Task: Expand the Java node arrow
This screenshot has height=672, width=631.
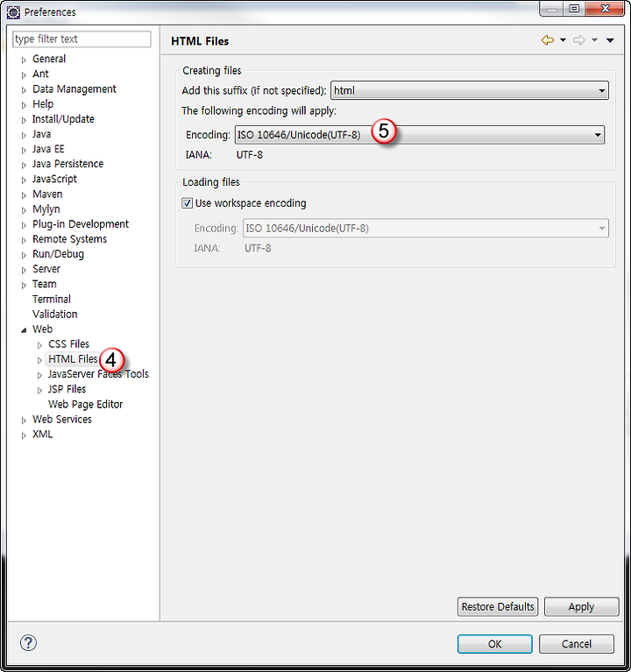Action: click(x=24, y=135)
